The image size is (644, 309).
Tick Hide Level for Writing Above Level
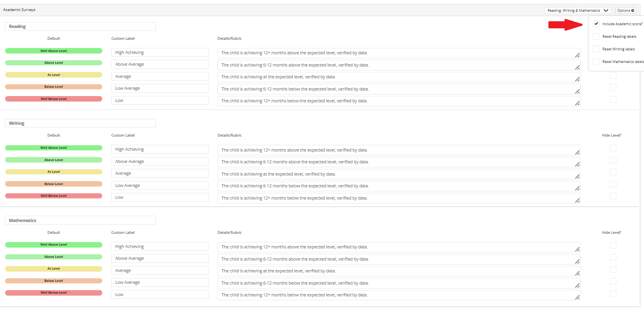click(613, 161)
